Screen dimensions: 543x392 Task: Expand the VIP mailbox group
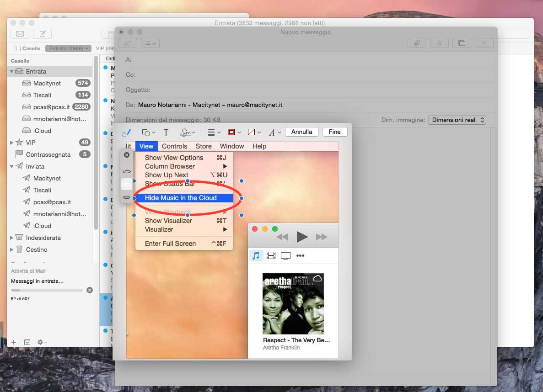[x=12, y=143]
